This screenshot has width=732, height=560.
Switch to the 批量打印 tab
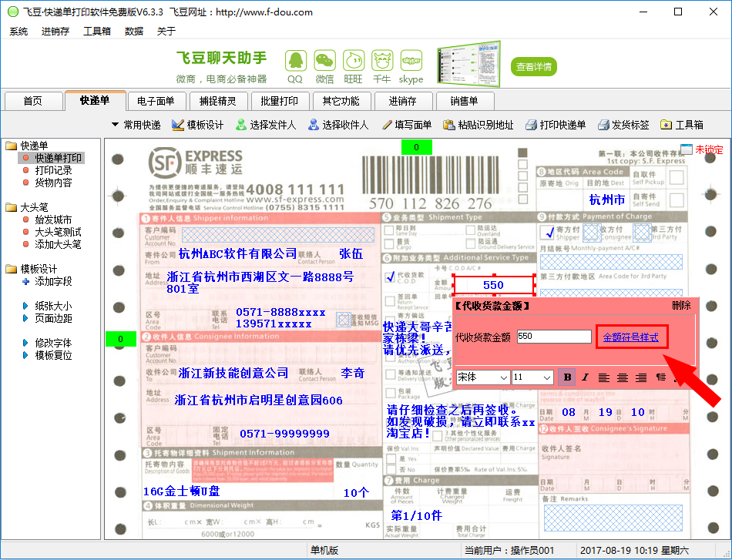[279, 101]
